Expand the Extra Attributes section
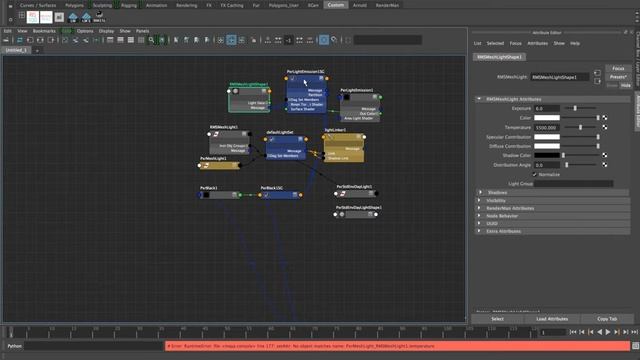This screenshot has width=640, height=360. (x=479, y=231)
